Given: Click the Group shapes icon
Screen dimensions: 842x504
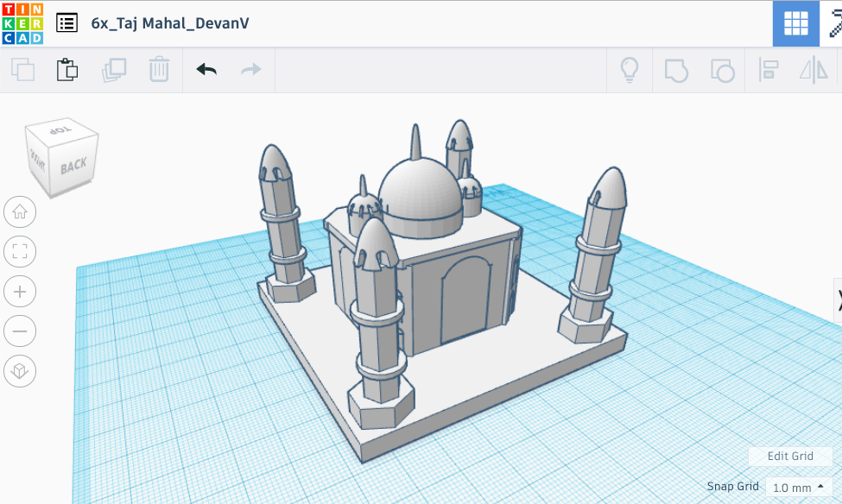Looking at the screenshot, I should click(x=675, y=70).
